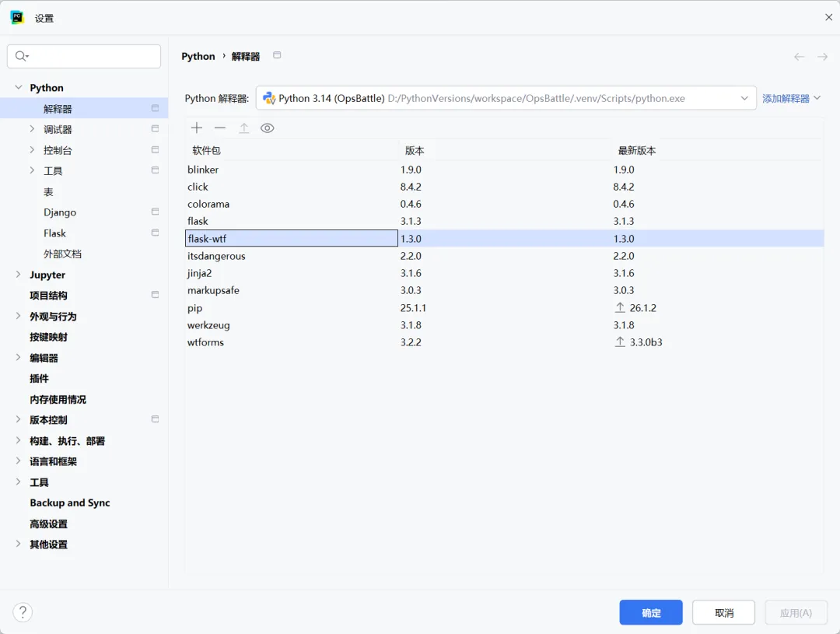This screenshot has width=840, height=634.
Task: Click project icon beside 解释器 sidebar item
Action: 155,108
